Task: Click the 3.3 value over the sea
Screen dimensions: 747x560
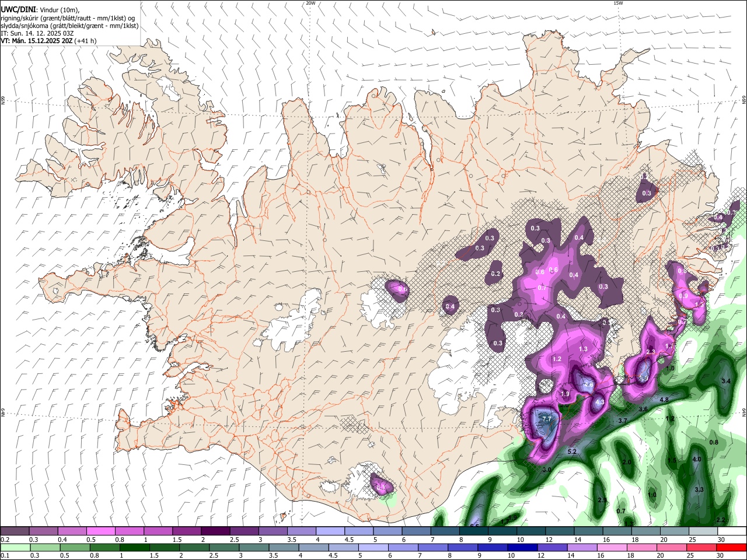Action: 700,489
